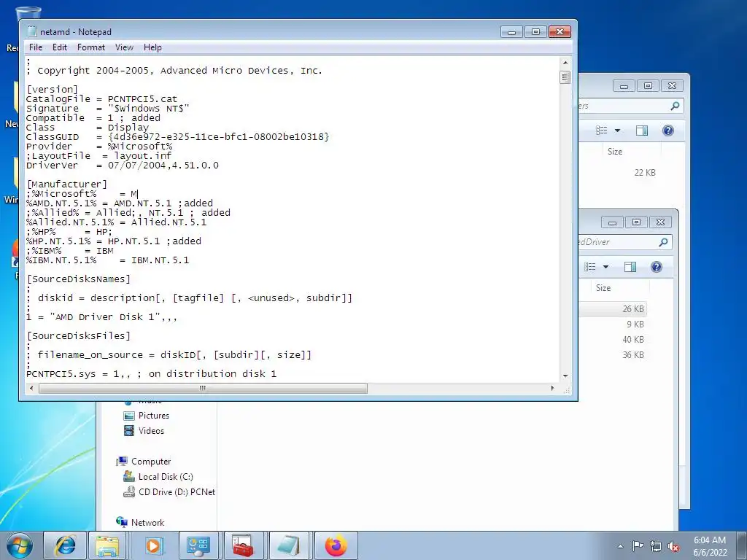Open the Edit menu in Notepad

pyautogui.click(x=60, y=47)
